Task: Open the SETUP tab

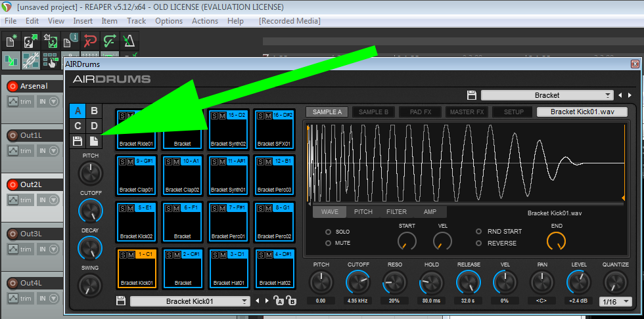Action: 514,112
